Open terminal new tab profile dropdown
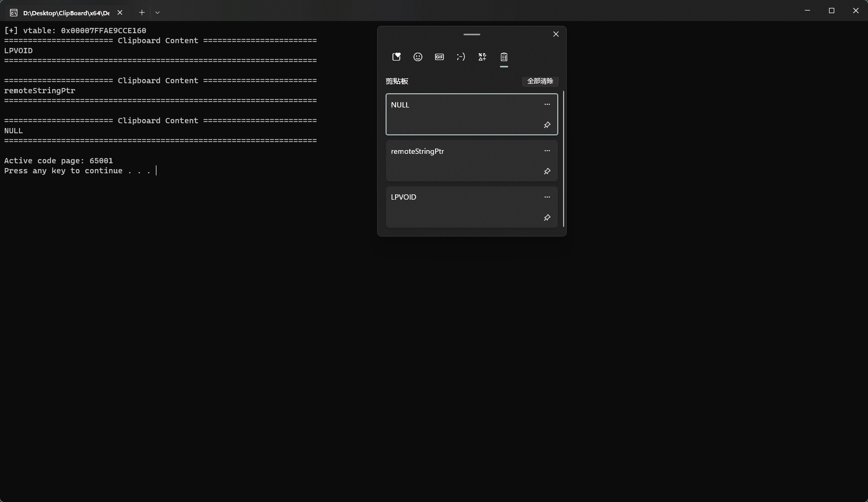Screen dimensions: 868x502 click(157, 12)
